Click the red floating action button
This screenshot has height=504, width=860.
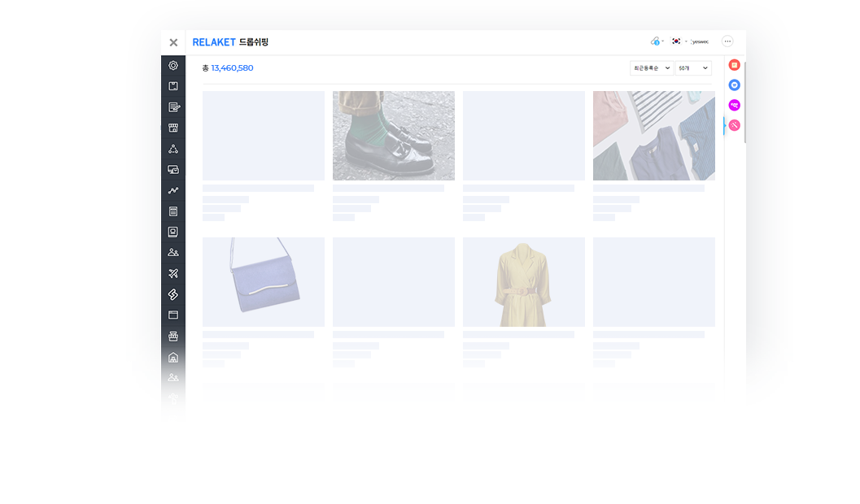[735, 65]
